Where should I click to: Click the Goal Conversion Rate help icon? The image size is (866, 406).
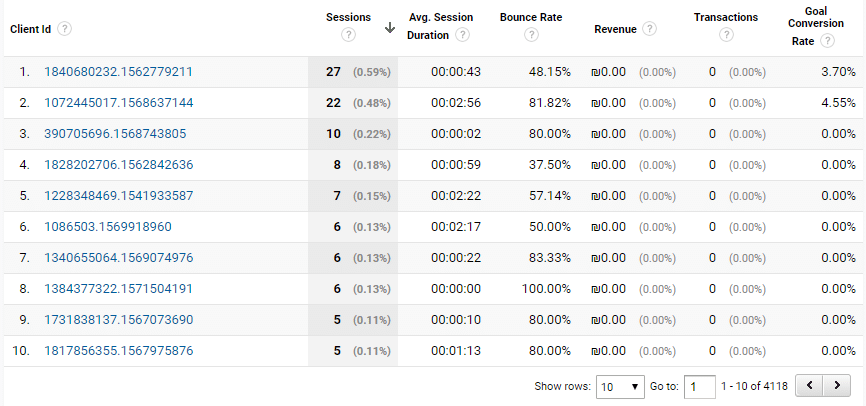pos(827,41)
